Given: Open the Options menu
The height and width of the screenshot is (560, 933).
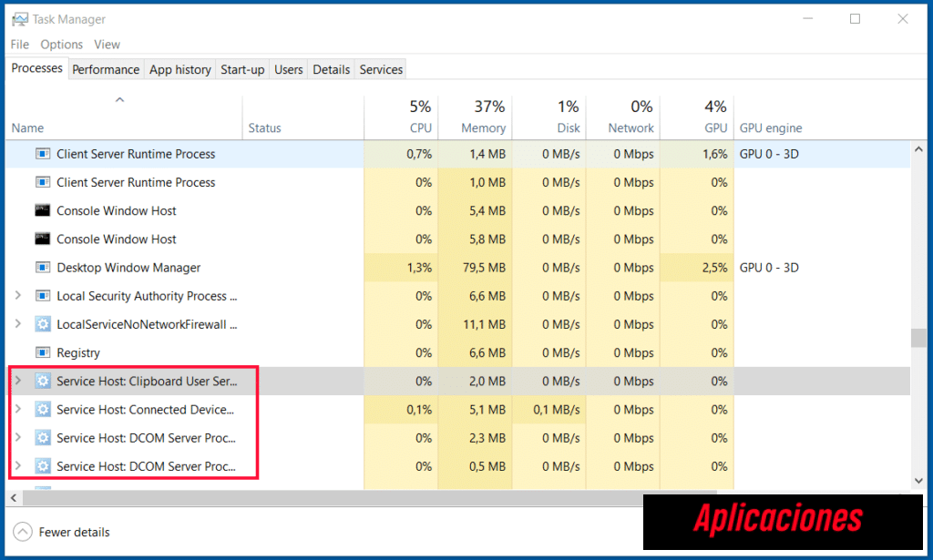Looking at the screenshot, I should click(61, 45).
